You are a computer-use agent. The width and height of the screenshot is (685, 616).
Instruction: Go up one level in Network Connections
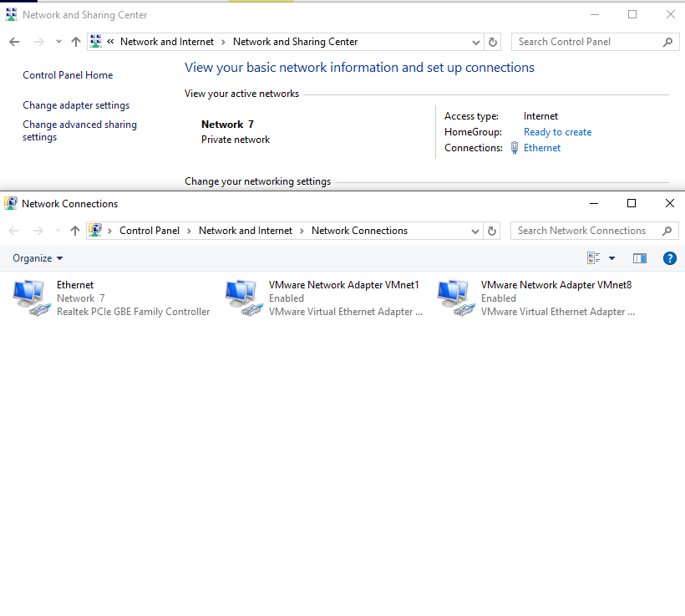(x=75, y=231)
